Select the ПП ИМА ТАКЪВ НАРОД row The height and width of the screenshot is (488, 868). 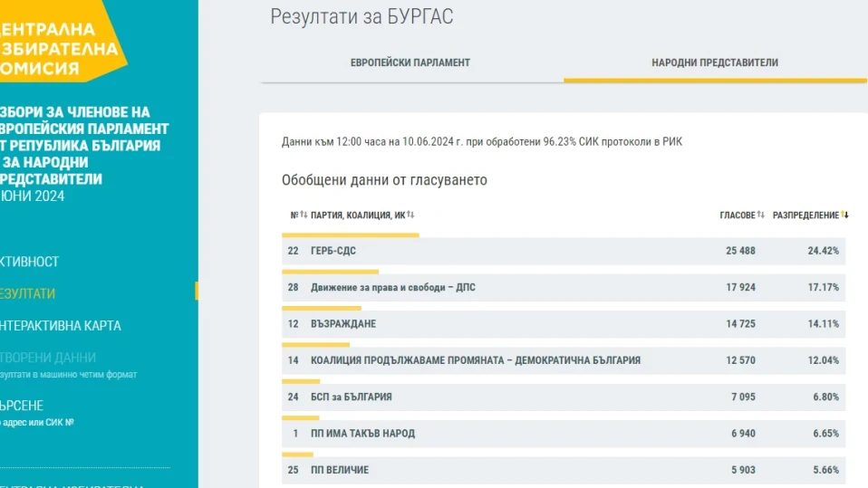click(x=564, y=433)
